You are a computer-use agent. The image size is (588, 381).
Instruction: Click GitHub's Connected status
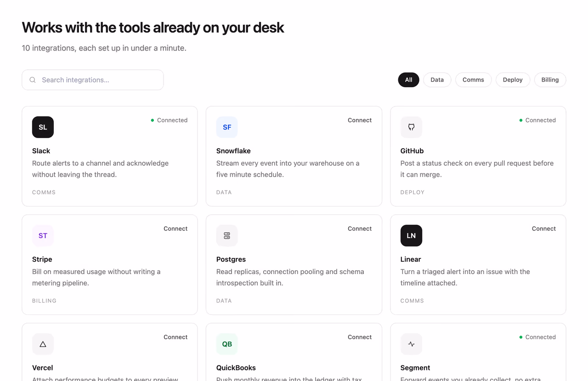click(x=537, y=120)
